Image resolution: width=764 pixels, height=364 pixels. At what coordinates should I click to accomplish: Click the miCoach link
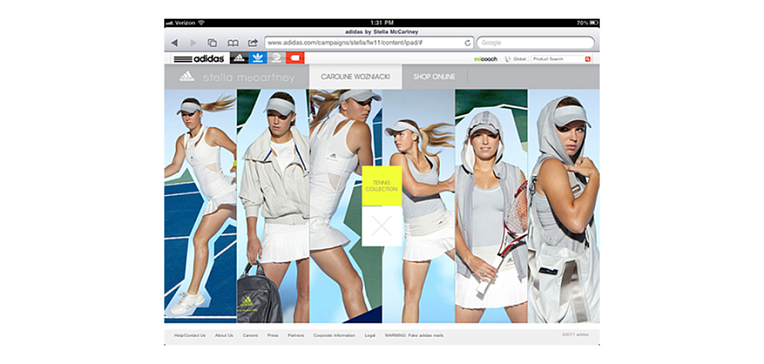pos(485,59)
